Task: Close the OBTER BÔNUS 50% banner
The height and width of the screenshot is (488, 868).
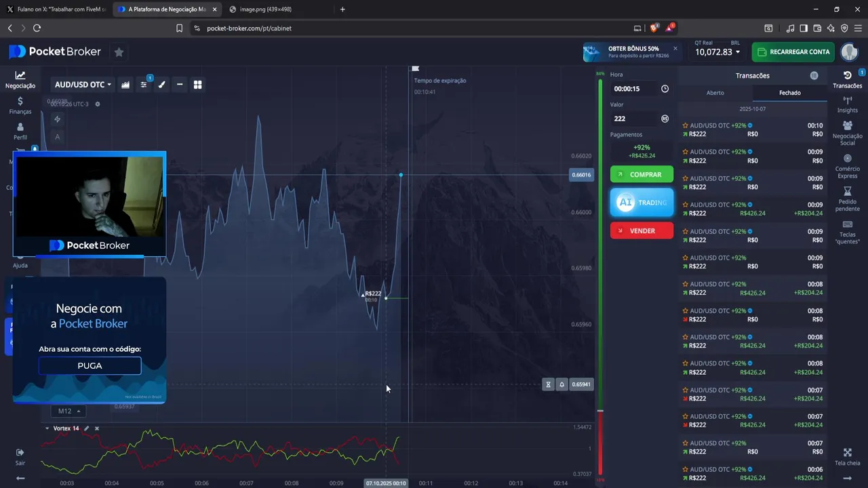Action: 675,48
